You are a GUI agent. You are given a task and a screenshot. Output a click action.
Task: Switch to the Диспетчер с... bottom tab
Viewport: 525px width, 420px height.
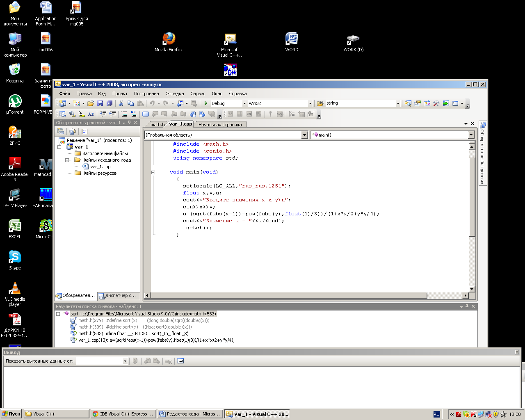click(x=119, y=295)
